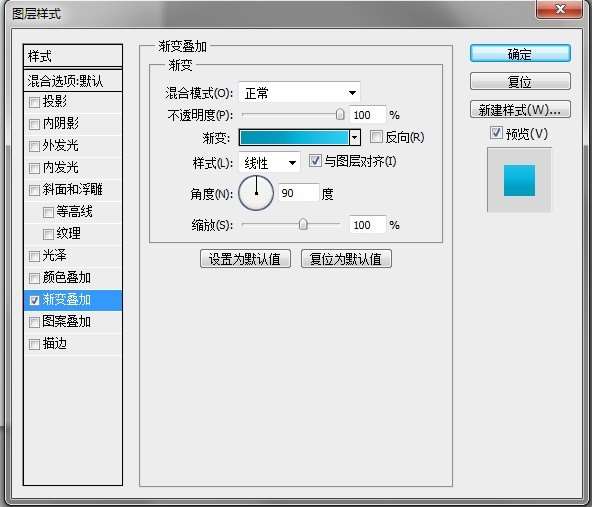The height and width of the screenshot is (507, 592).
Task: Click the angle dial control
Action: coord(256,193)
